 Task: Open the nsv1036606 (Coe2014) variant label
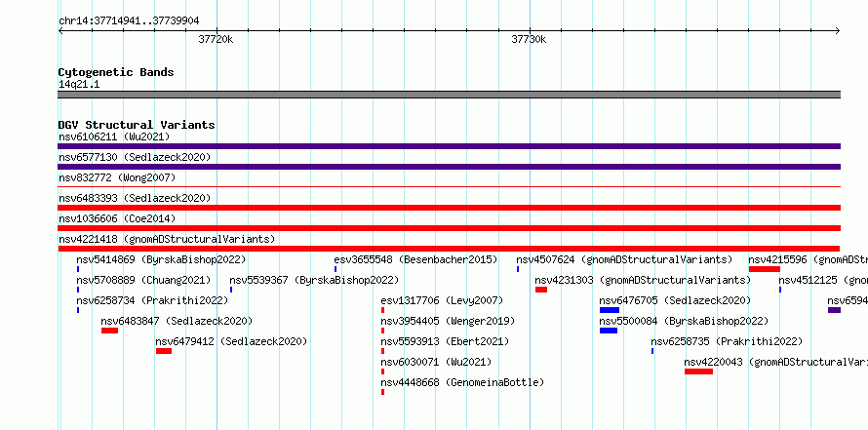117,218
